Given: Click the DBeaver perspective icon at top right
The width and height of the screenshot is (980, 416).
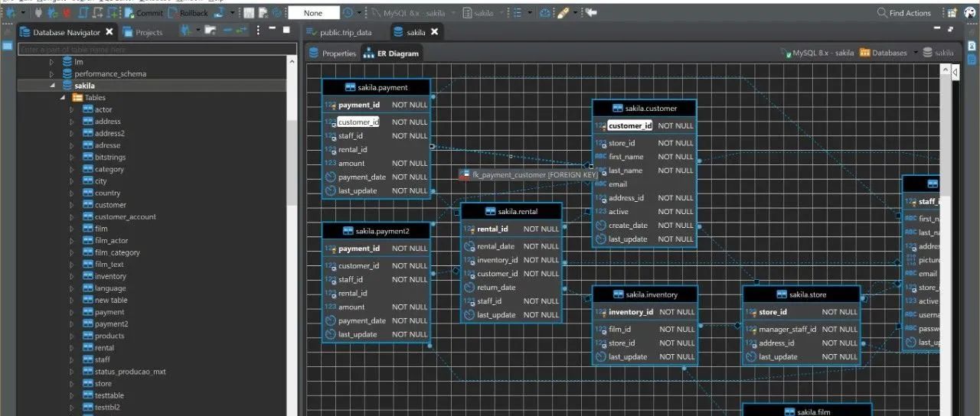Looking at the screenshot, I should (x=970, y=13).
